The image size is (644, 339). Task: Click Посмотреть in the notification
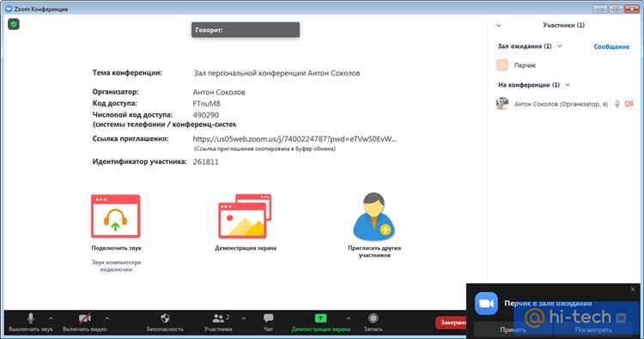(x=593, y=330)
